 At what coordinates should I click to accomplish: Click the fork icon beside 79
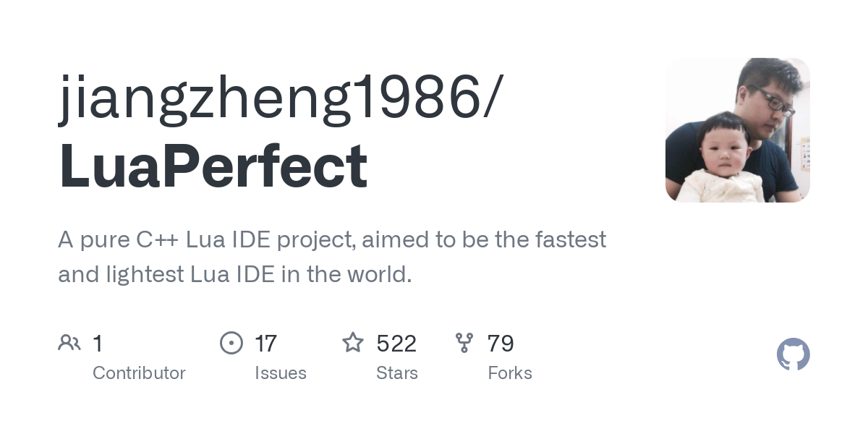coord(464,343)
